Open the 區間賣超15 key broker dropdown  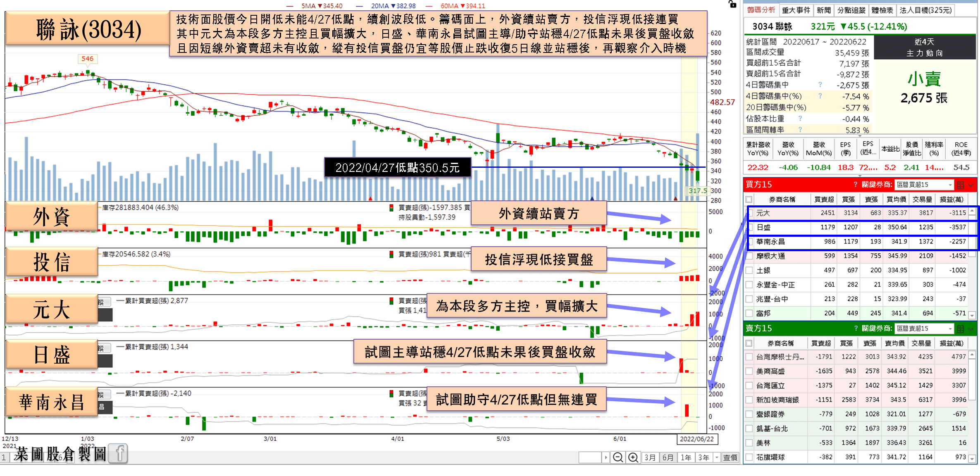coord(924,328)
